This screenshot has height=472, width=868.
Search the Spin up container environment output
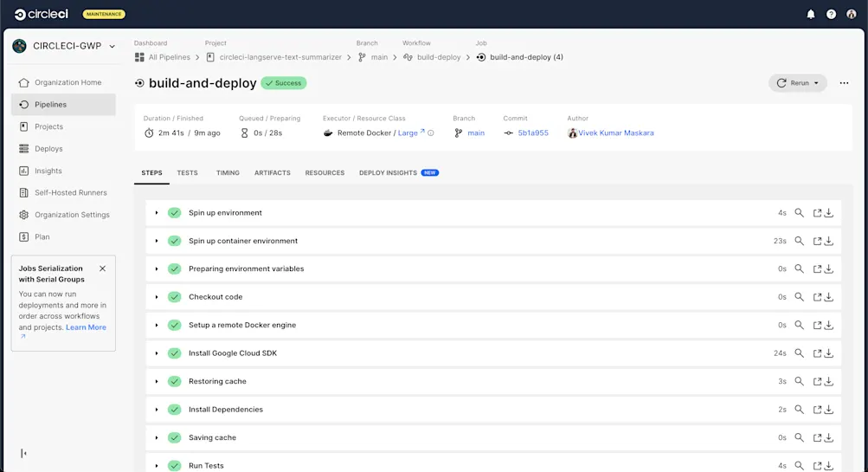tap(799, 241)
